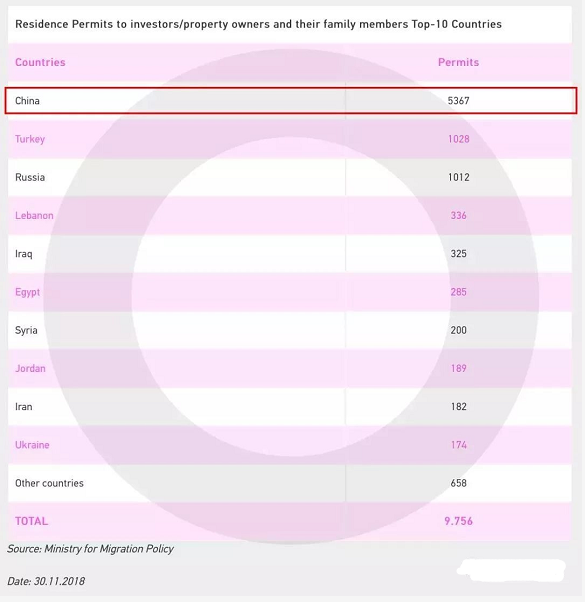Viewport: 585px width, 602px height.
Task: Select Lebanon's 336 permits value
Action: (458, 215)
